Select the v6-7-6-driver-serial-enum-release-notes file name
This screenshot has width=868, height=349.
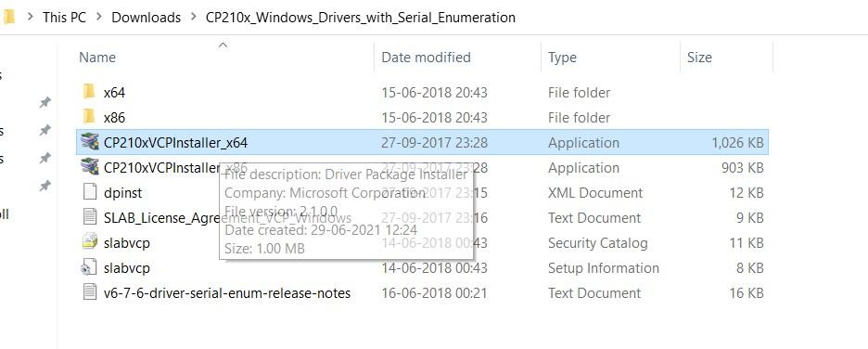227,292
